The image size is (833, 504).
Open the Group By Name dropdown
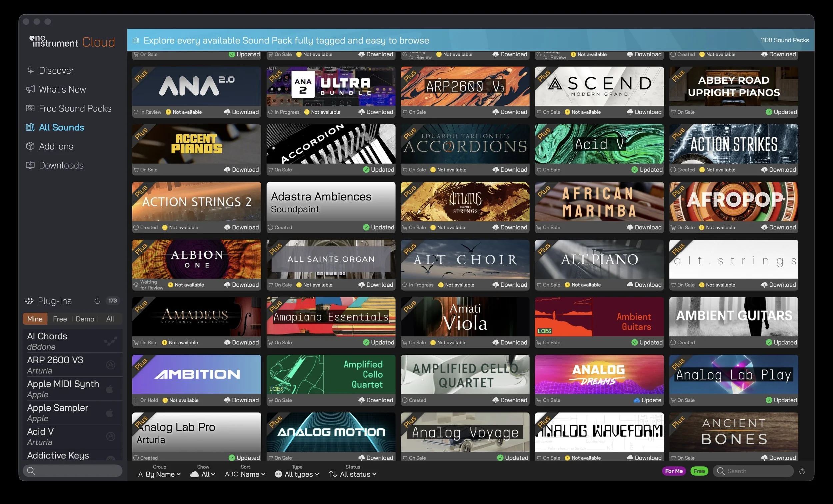160,474
